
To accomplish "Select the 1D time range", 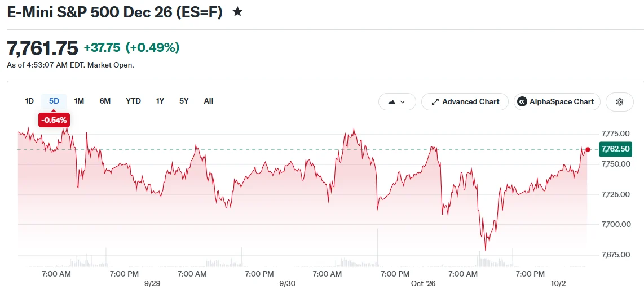I will [29, 101].
